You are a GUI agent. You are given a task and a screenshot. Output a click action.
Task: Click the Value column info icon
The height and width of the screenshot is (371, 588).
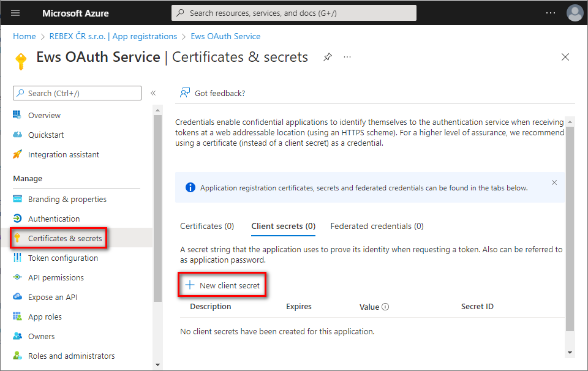[385, 307]
